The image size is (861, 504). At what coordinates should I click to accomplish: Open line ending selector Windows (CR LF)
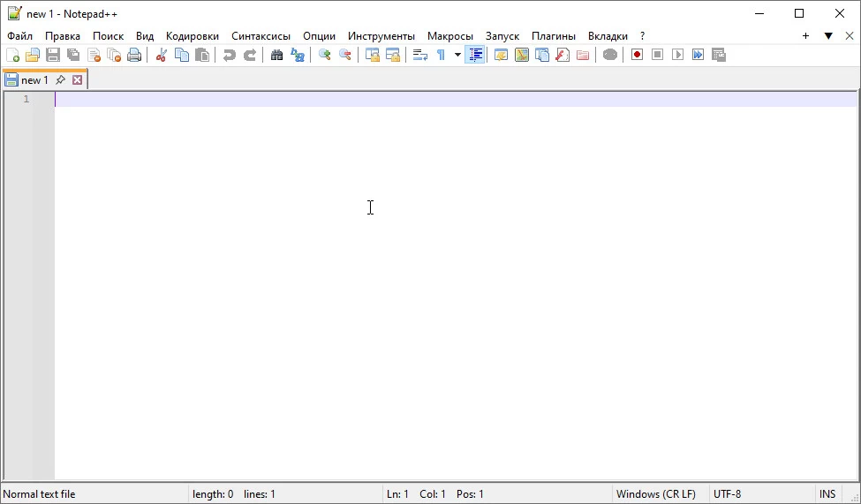(655, 494)
